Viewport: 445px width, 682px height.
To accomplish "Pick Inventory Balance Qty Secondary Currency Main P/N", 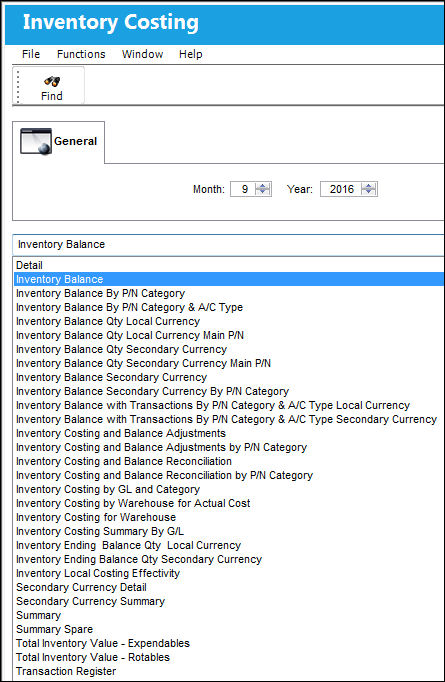I will 229,363.
